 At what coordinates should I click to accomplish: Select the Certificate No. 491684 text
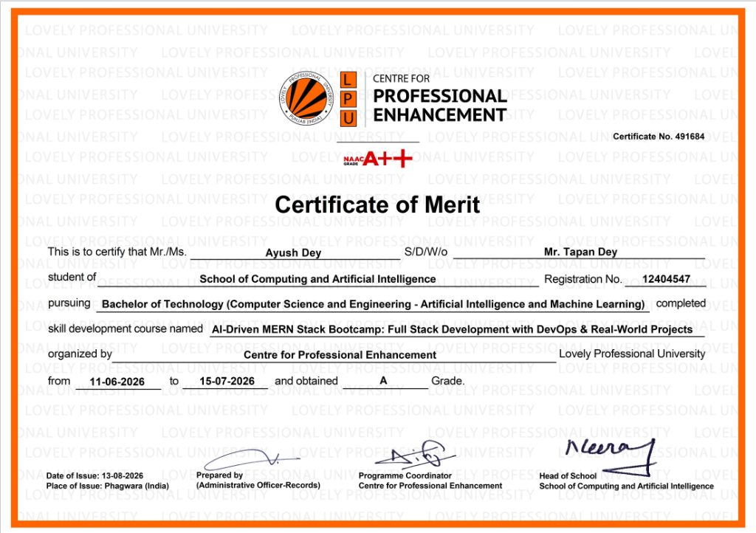pos(659,137)
